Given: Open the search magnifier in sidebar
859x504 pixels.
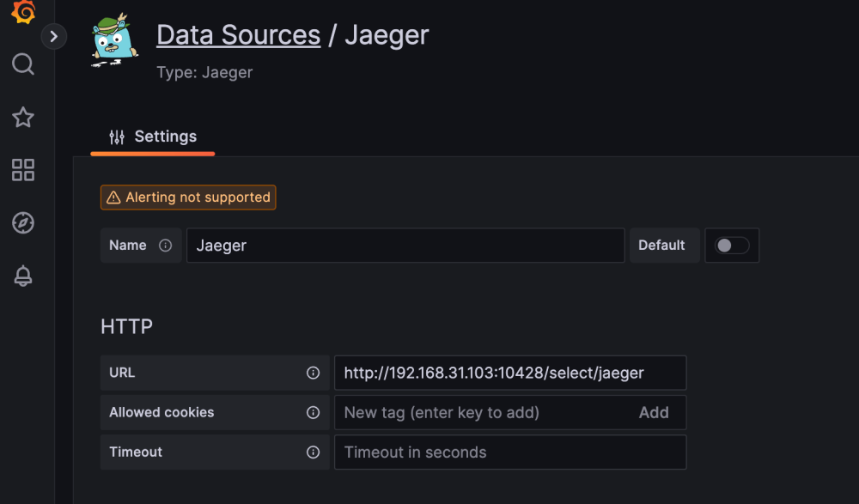Looking at the screenshot, I should pos(23,64).
